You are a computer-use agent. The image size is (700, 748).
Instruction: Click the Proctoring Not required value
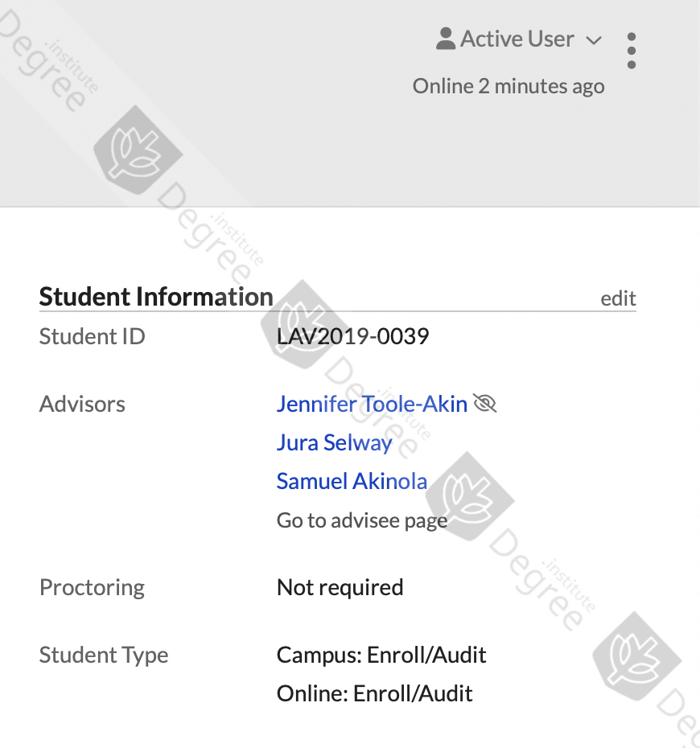tap(340, 587)
